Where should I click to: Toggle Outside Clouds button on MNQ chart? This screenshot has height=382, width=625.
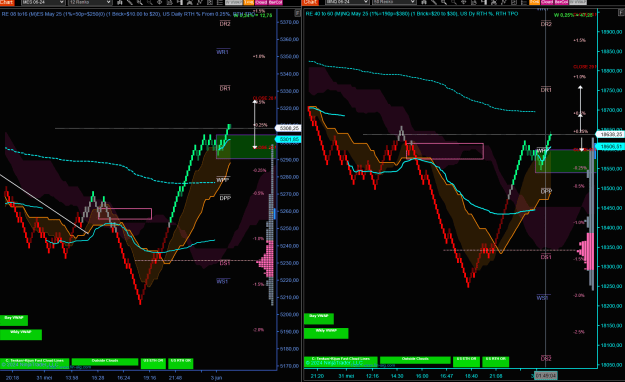pos(415,360)
